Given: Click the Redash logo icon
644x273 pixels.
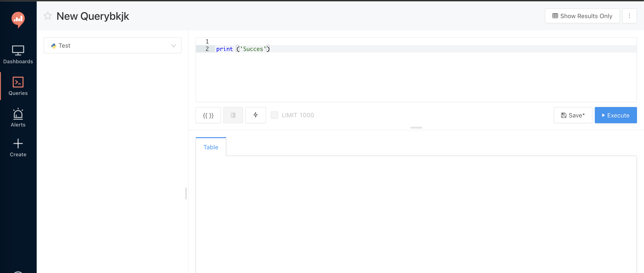Looking at the screenshot, I should pyautogui.click(x=18, y=20).
